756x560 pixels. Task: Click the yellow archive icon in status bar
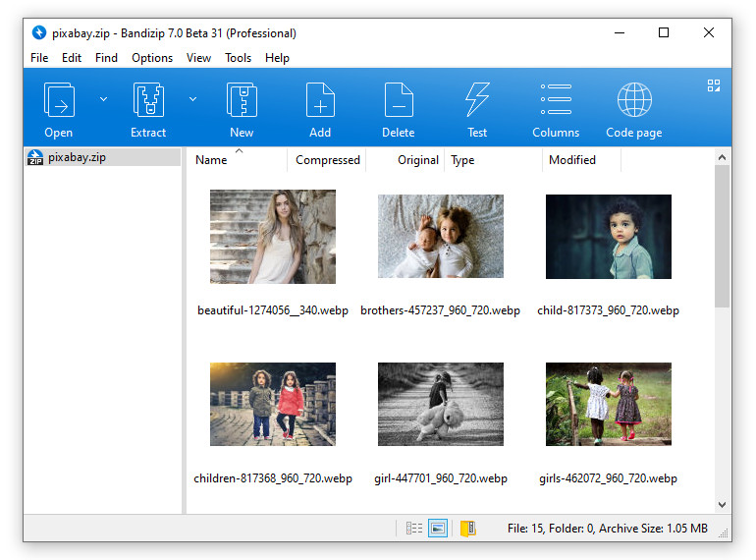pos(467,529)
